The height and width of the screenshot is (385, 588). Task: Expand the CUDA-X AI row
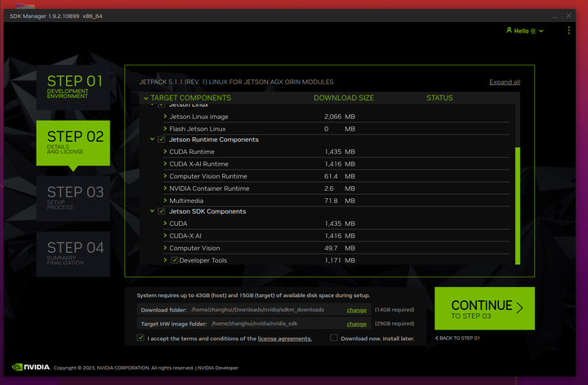[165, 236]
